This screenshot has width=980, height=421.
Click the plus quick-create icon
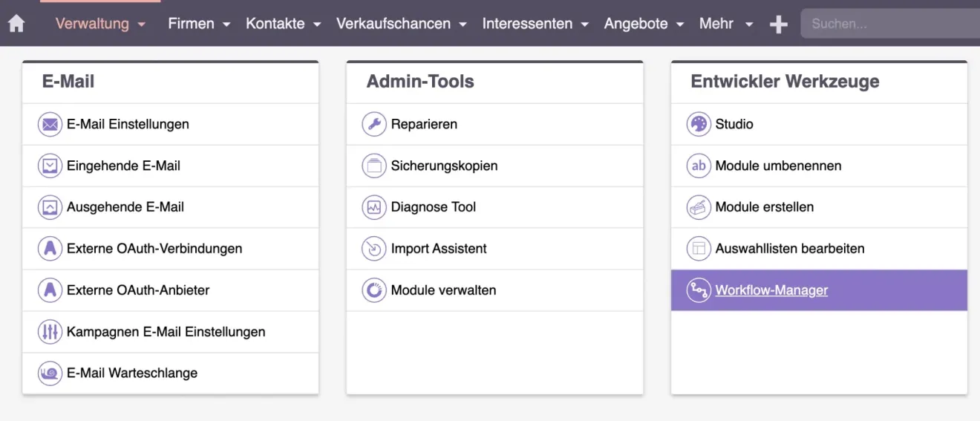coord(778,25)
